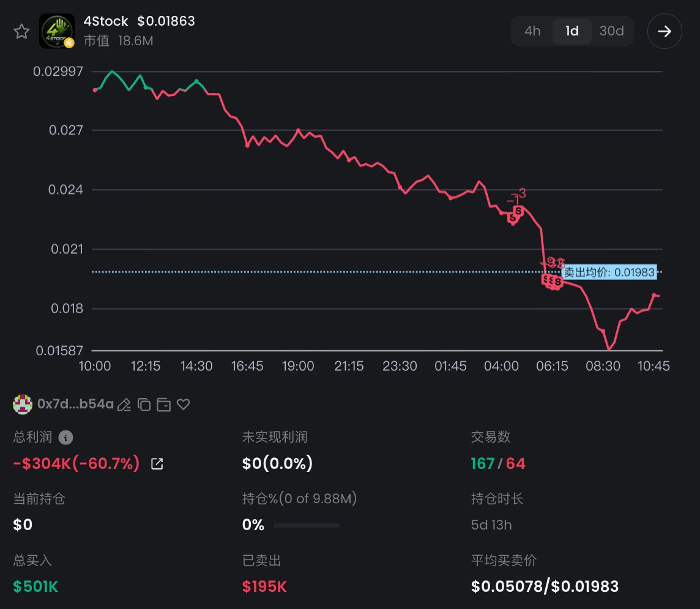The height and width of the screenshot is (609, 700).
Task: Star 4Stock as a favorite
Action: pos(21,32)
